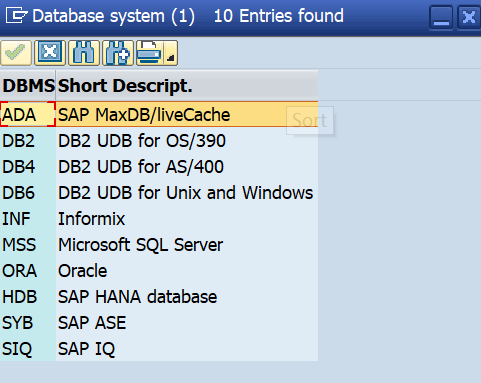
Task: Select the DB2 code cell
Action: pos(28,141)
